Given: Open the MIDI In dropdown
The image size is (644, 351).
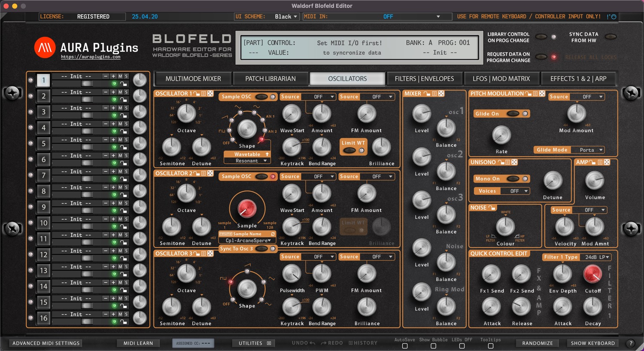Looking at the screenshot, I should [x=377, y=17].
